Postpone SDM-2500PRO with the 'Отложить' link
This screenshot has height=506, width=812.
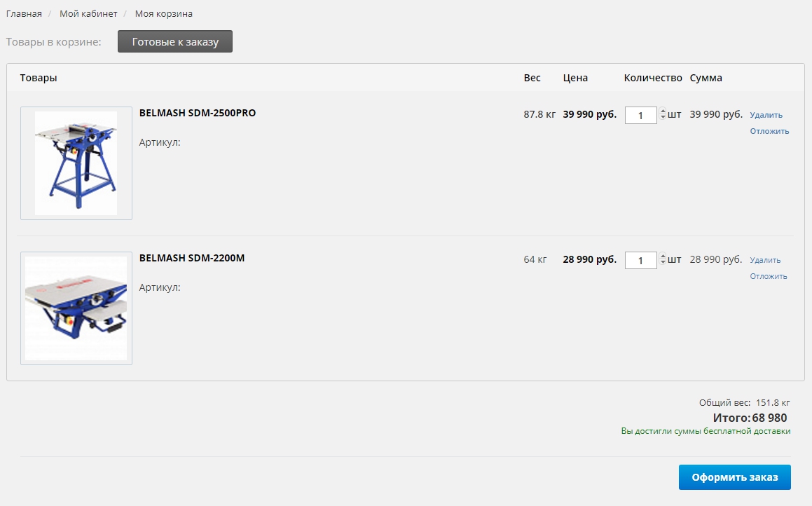pos(769,131)
